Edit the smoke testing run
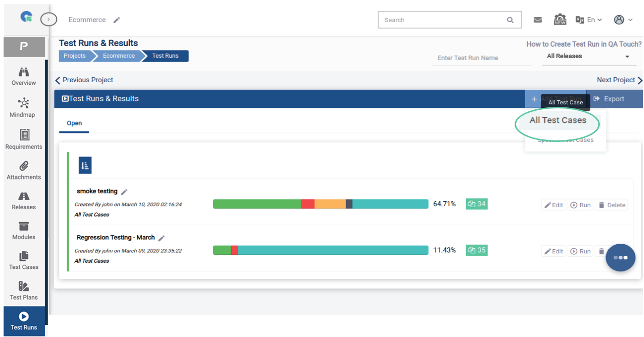This screenshot has width=644, height=337. click(554, 205)
